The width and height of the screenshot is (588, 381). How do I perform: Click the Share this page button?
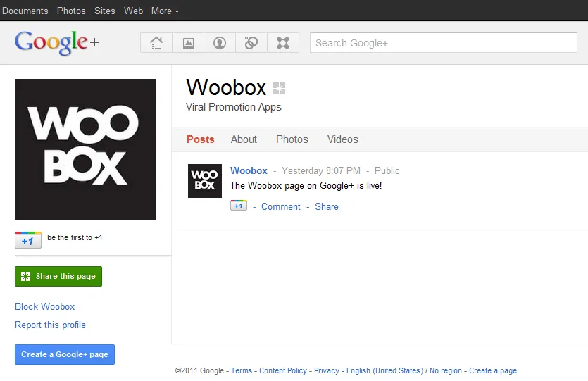(58, 276)
